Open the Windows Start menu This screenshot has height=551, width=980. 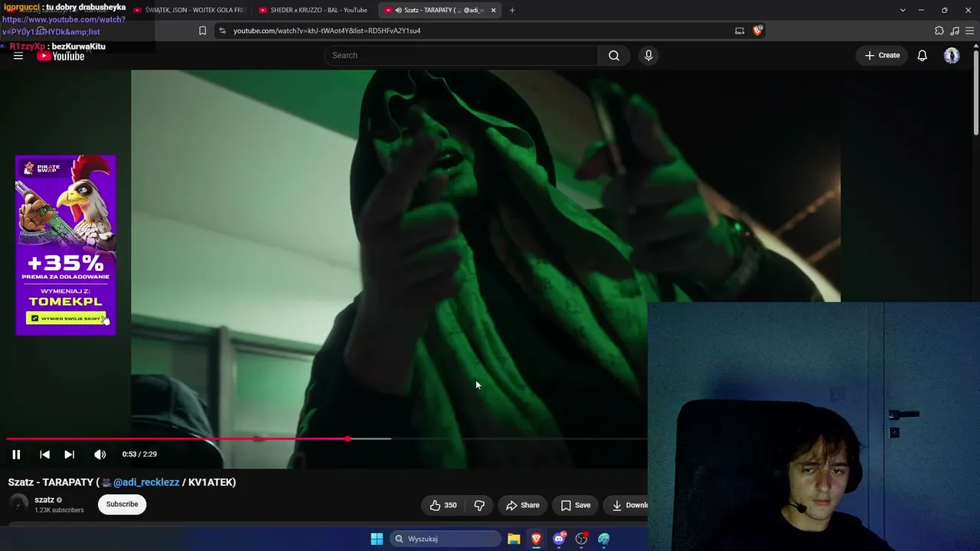pos(377,539)
